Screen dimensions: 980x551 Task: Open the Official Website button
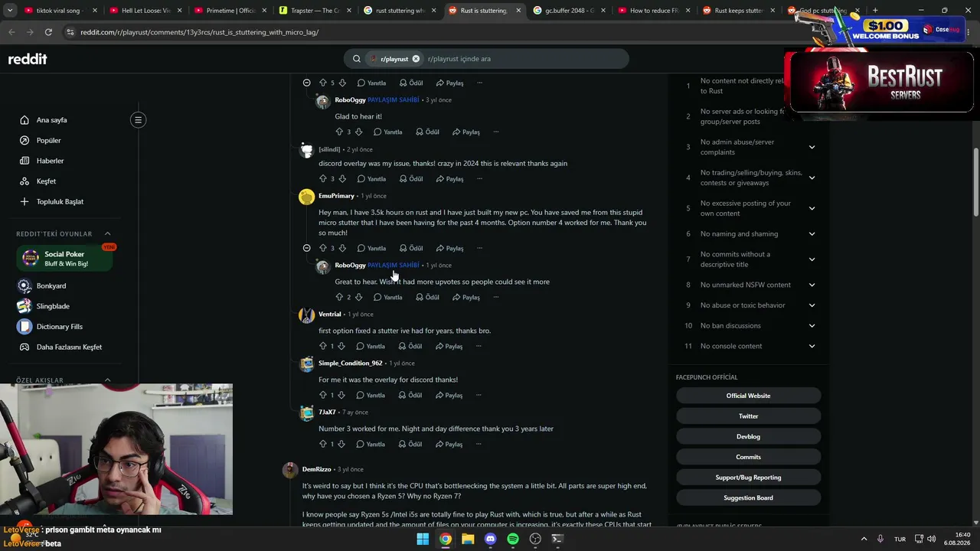click(748, 396)
